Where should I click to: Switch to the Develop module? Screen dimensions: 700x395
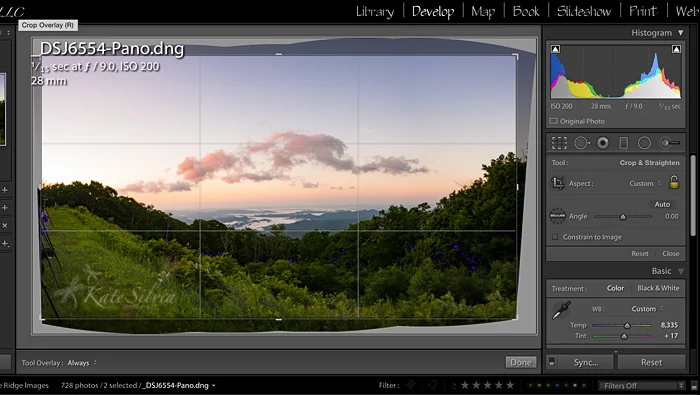click(433, 11)
